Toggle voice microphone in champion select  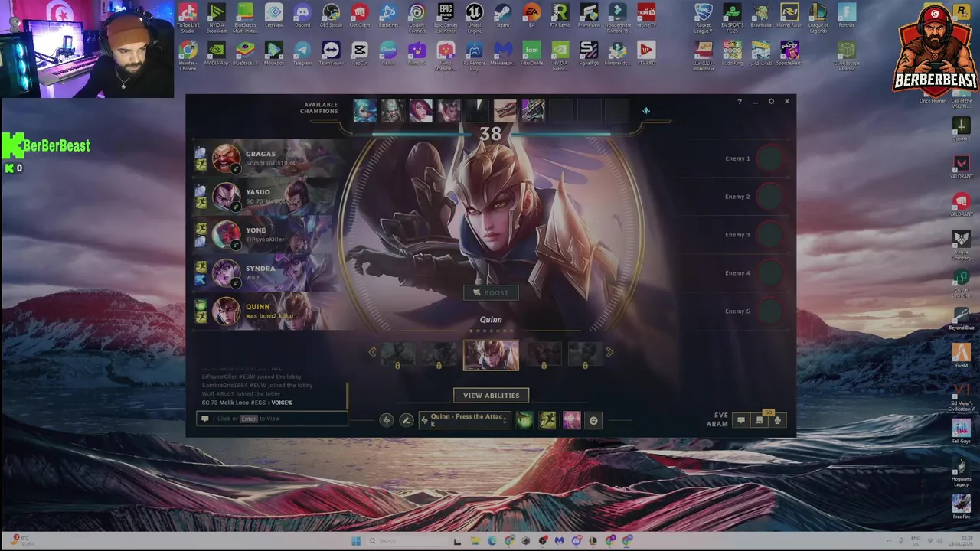click(778, 419)
